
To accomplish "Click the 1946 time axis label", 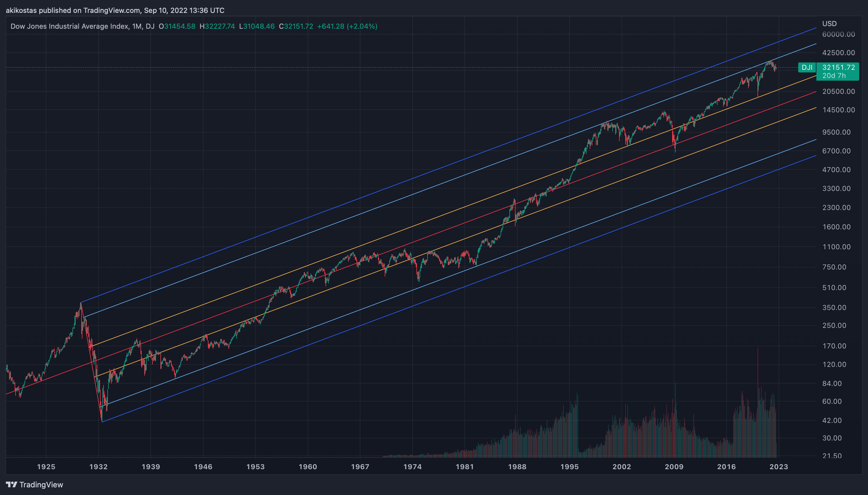I will click(x=203, y=467).
